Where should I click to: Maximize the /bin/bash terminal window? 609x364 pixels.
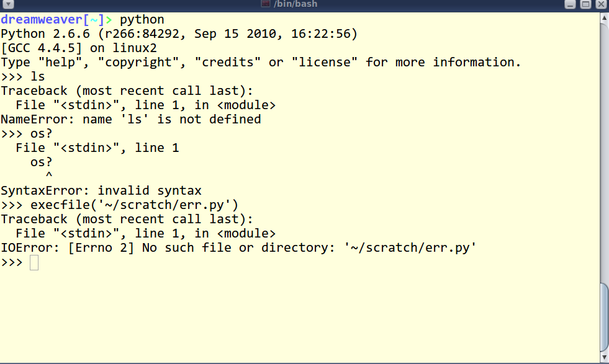tap(585, 4)
